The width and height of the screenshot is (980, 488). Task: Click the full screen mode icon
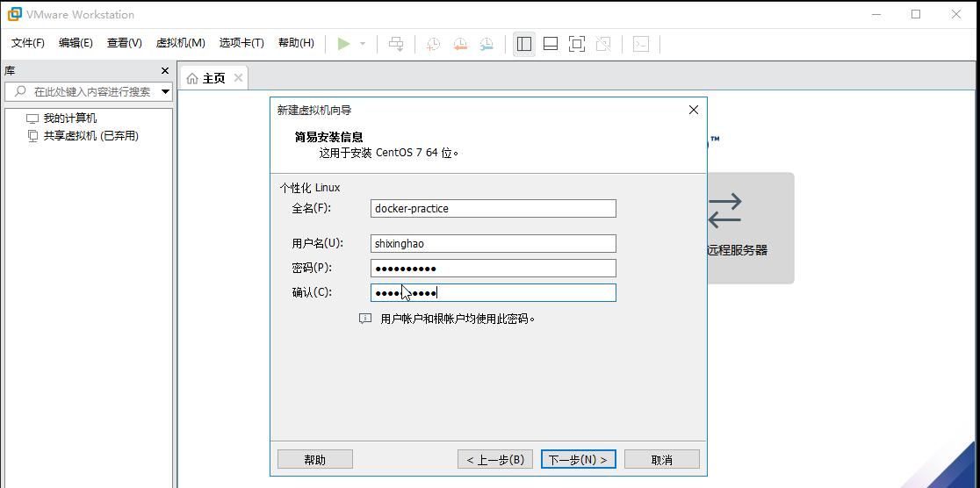pyautogui.click(x=577, y=44)
